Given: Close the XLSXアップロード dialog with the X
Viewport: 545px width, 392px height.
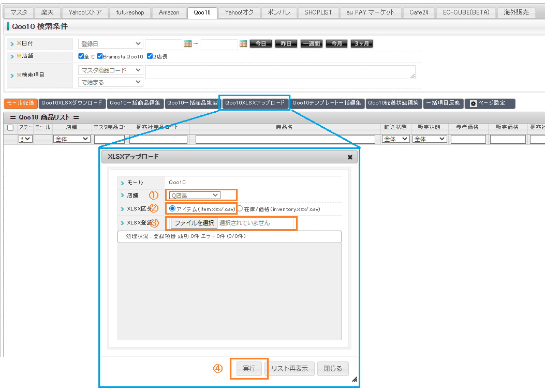Looking at the screenshot, I should pyautogui.click(x=350, y=157).
